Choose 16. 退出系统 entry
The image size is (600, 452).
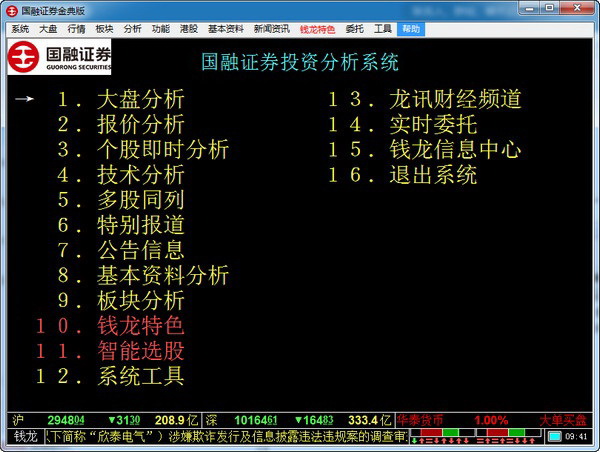click(x=403, y=175)
